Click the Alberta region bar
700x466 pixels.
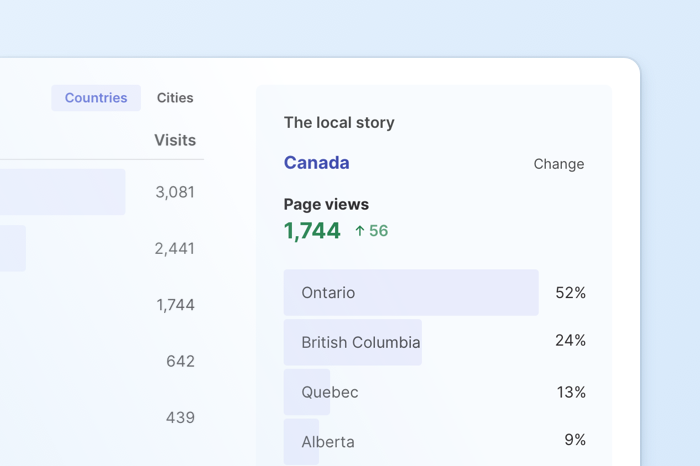[301, 441]
